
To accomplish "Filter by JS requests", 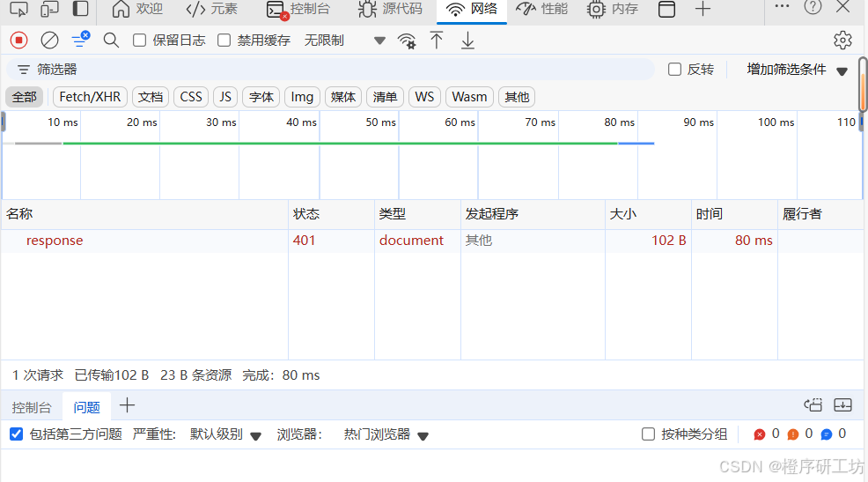I will [225, 97].
